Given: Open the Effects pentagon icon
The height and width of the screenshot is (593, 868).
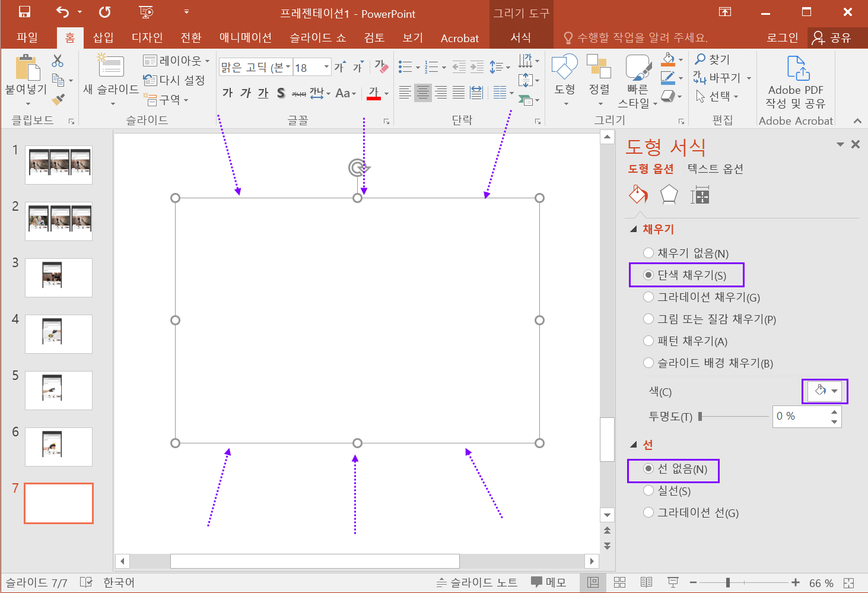Looking at the screenshot, I should click(x=669, y=194).
